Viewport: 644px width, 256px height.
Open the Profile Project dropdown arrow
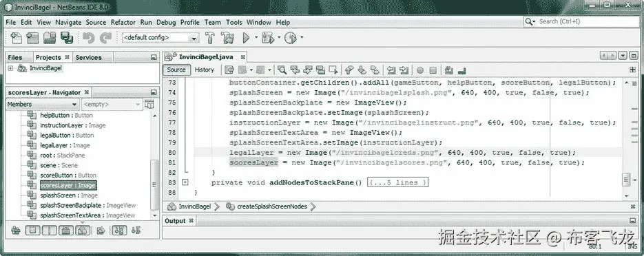click(x=302, y=37)
